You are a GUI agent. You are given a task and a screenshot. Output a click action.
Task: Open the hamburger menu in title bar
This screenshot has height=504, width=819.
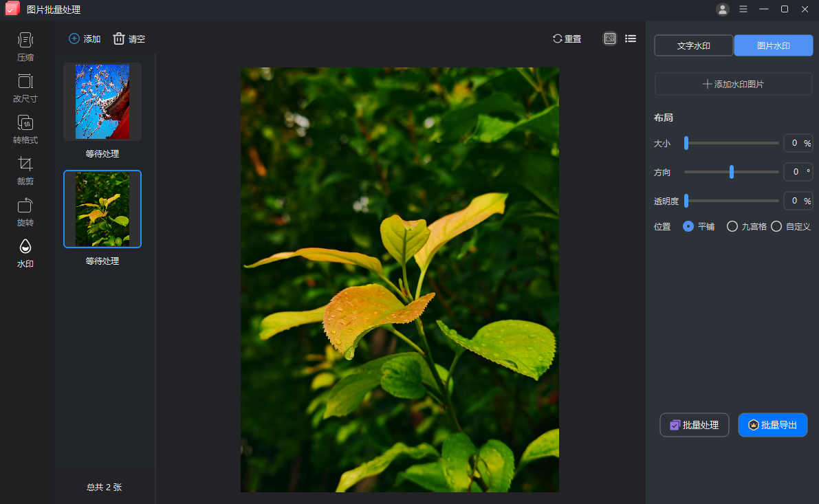pos(743,9)
